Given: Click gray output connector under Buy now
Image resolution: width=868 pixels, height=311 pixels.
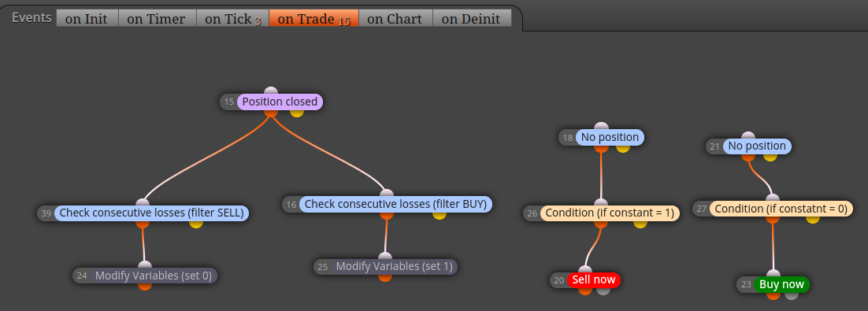Looking at the screenshot, I should pyautogui.click(x=792, y=296).
